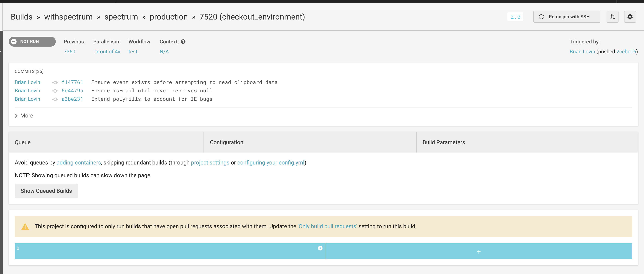Open pushed commit 2cebc16 link
Image resolution: width=644 pixels, height=274 pixels.
(x=626, y=52)
